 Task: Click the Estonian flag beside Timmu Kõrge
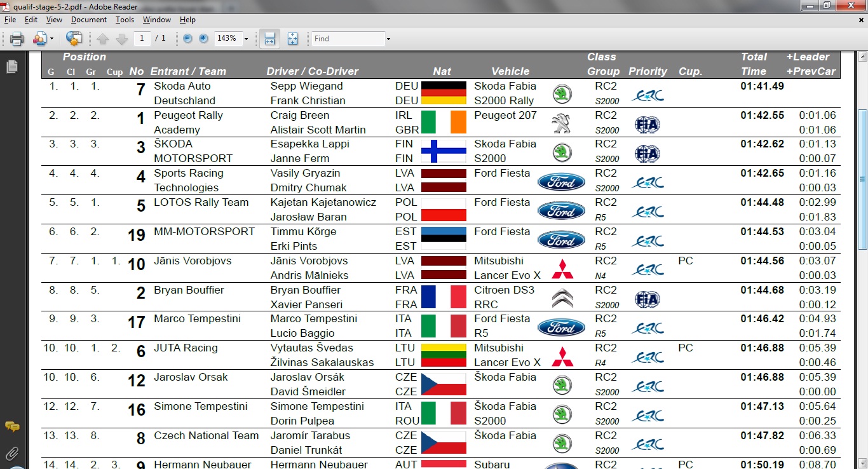pyautogui.click(x=444, y=238)
